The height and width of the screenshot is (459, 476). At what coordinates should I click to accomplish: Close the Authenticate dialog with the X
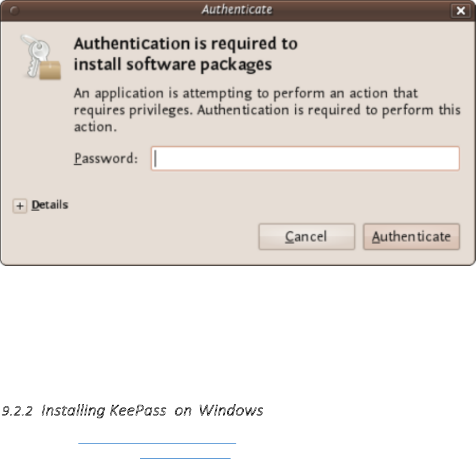460,10
